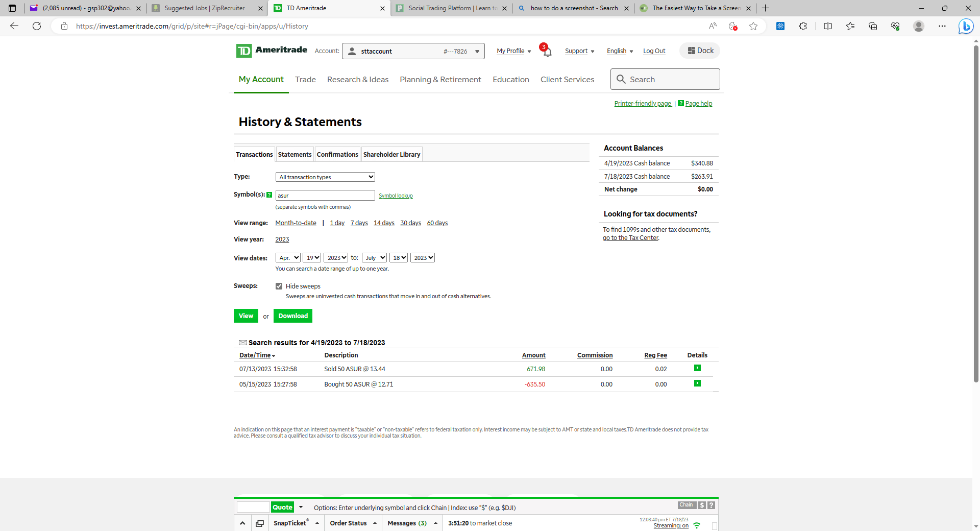Open the end year dropdown
The height and width of the screenshot is (531, 980).
point(423,258)
